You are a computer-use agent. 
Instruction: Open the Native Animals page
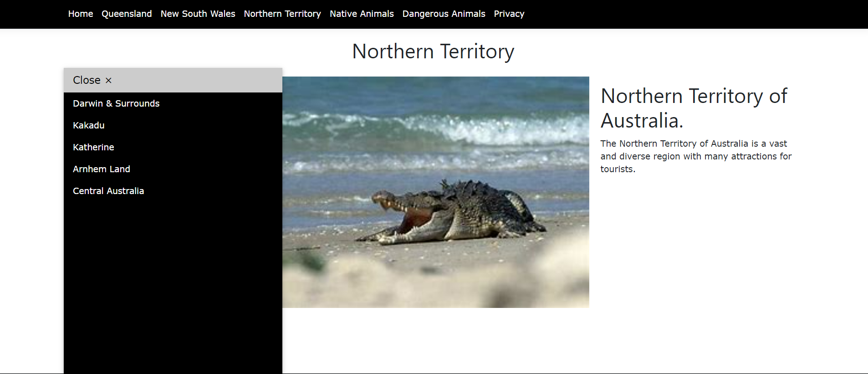(x=362, y=14)
